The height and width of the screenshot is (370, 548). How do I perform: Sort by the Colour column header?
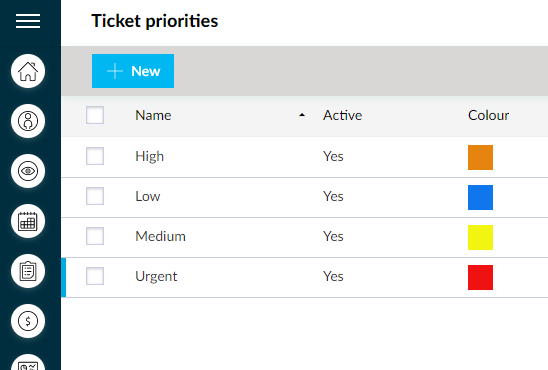click(x=488, y=115)
